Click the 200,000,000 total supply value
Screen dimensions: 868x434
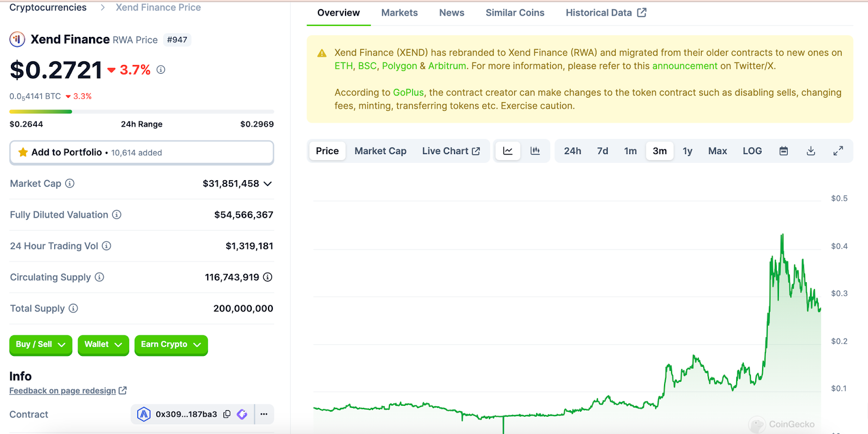(243, 308)
